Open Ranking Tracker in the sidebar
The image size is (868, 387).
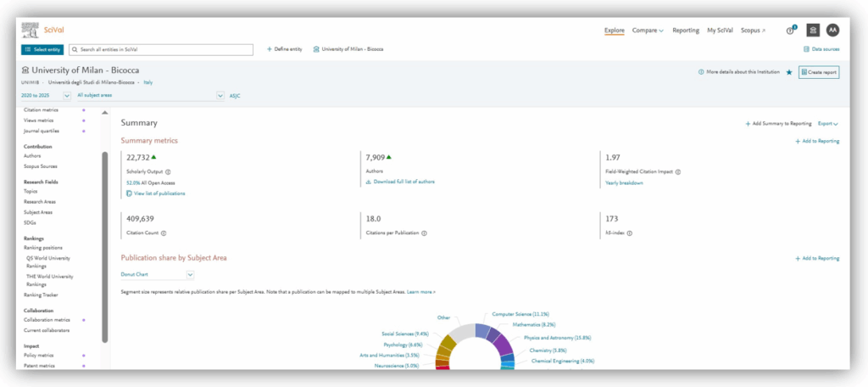tap(41, 295)
